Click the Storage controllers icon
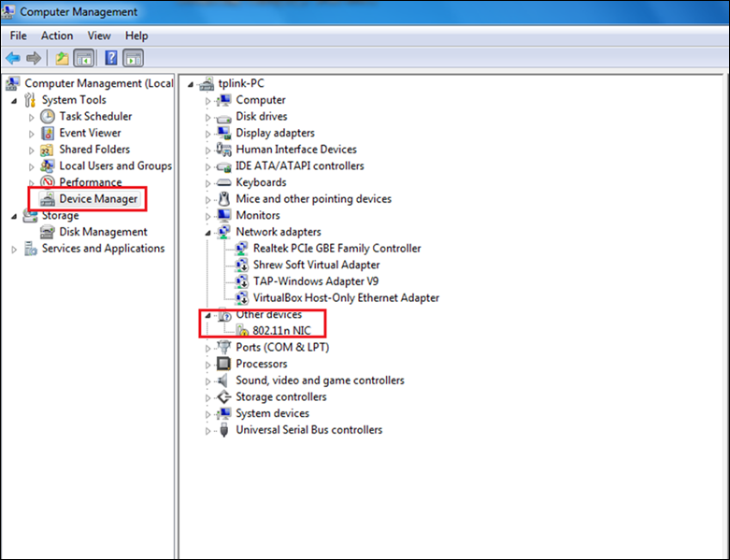The height and width of the screenshot is (560, 730). point(224,397)
